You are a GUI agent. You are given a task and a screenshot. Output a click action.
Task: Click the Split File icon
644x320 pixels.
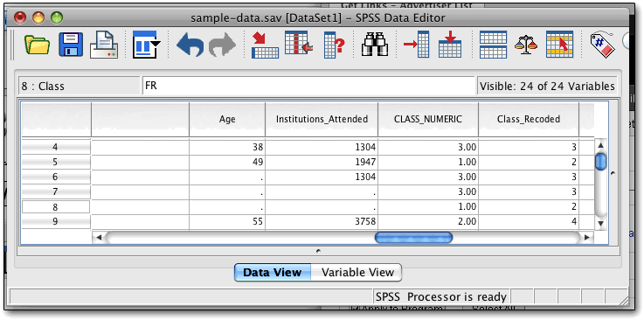[493, 45]
